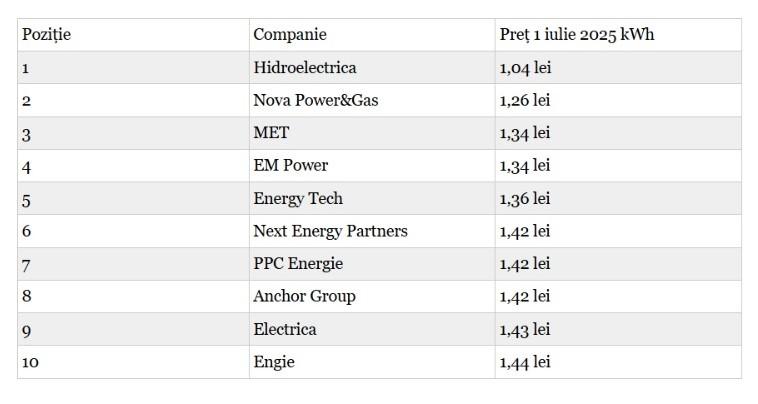Select the EM Power cell

(x=291, y=165)
